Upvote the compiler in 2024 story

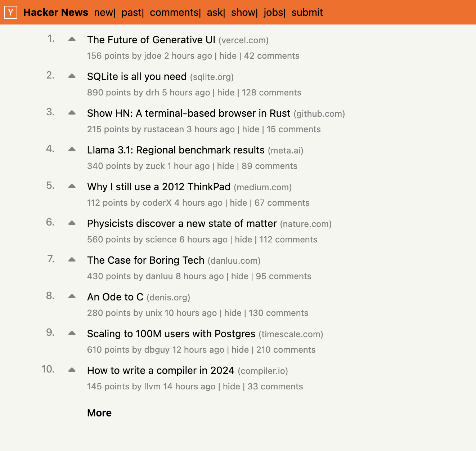pyautogui.click(x=72, y=370)
